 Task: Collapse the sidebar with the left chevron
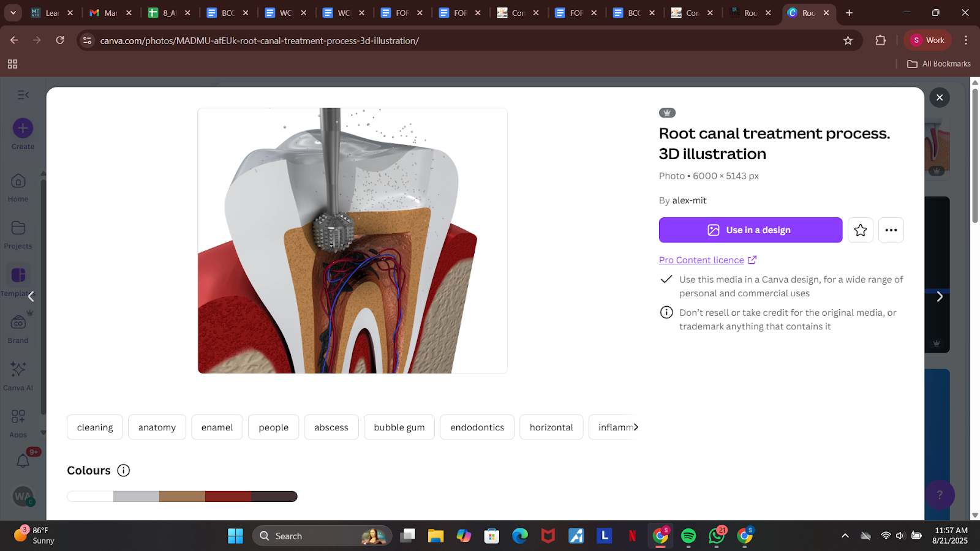30,296
